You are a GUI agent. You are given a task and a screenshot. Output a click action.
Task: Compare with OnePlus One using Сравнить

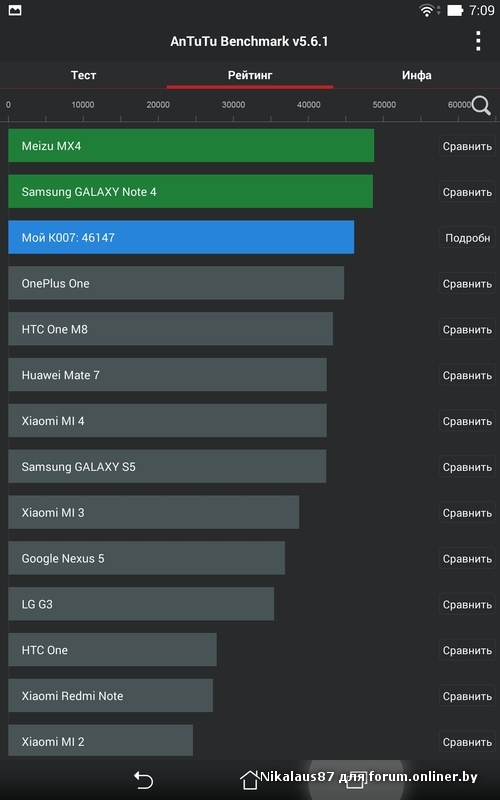(x=467, y=284)
